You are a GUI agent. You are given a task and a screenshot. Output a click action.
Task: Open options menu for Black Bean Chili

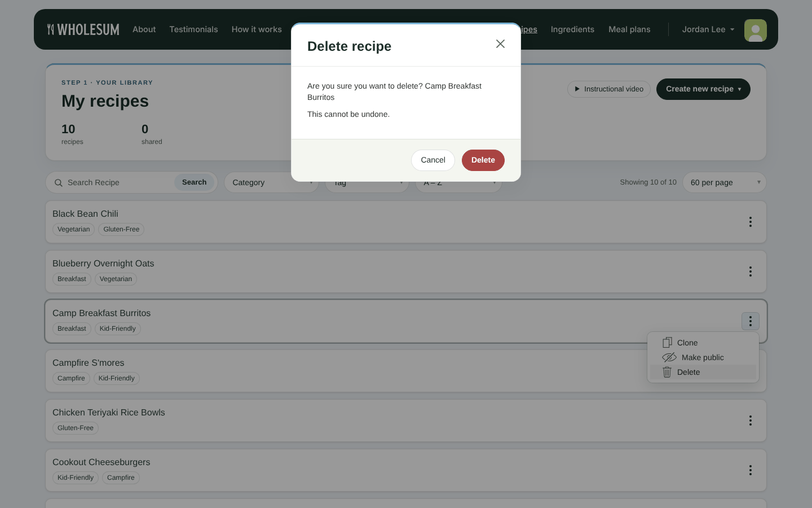coord(751,222)
